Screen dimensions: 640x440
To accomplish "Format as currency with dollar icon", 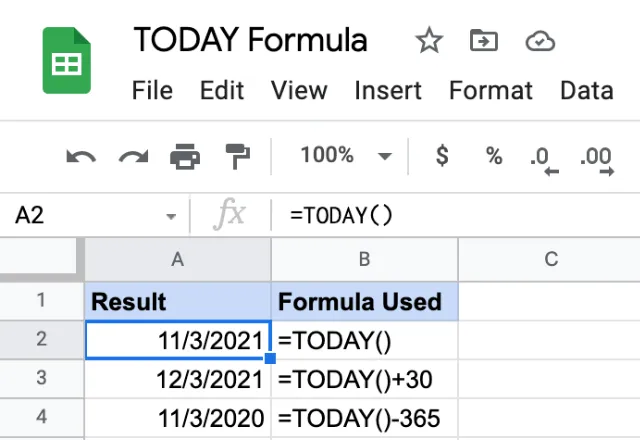I will pyautogui.click(x=442, y=156).
